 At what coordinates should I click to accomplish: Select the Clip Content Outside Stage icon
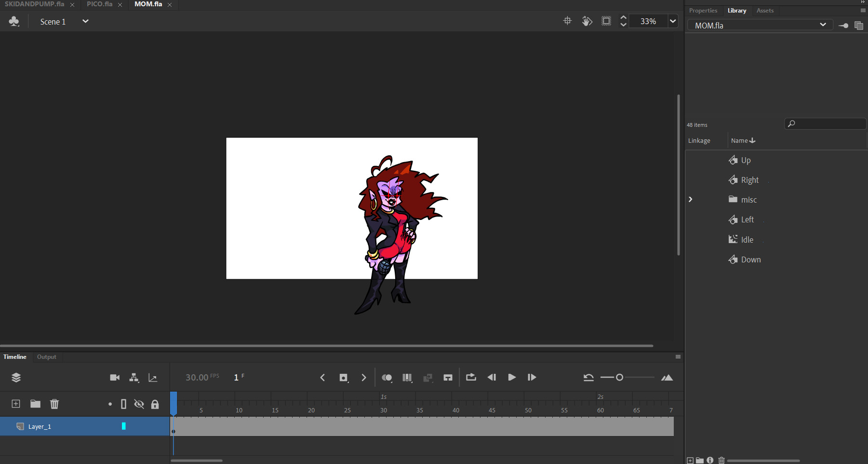(606, 21)
